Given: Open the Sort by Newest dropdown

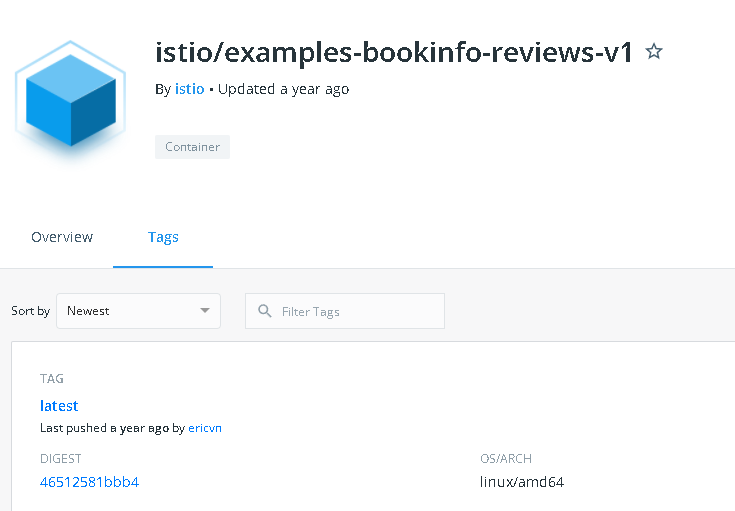Looking at the screenshot, I should click(138, 311).
